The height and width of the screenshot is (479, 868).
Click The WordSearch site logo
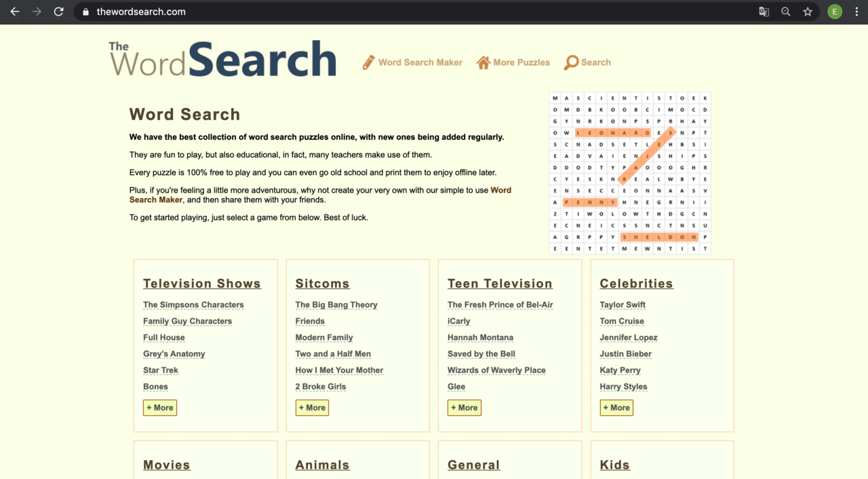point(222,58)
